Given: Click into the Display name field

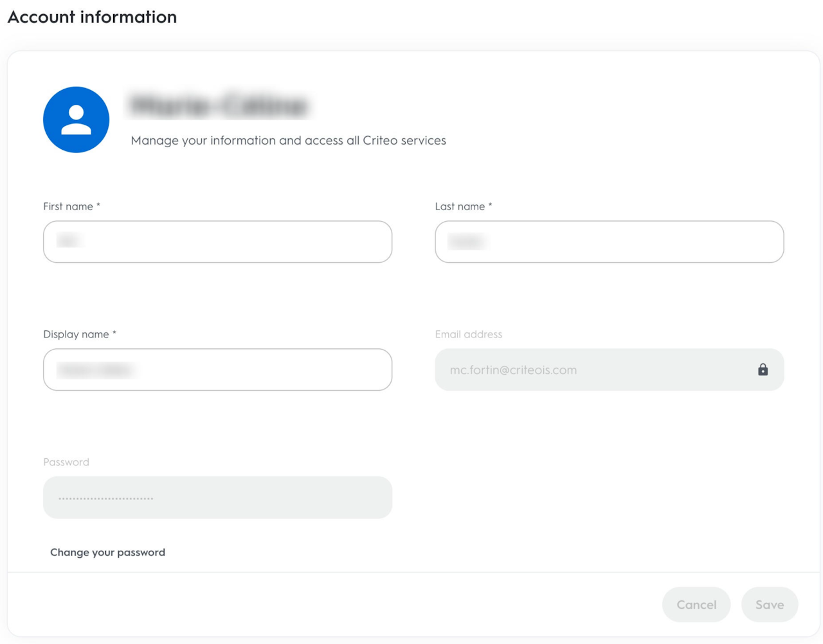Looking at the screenshot, I should coord(217,370).
